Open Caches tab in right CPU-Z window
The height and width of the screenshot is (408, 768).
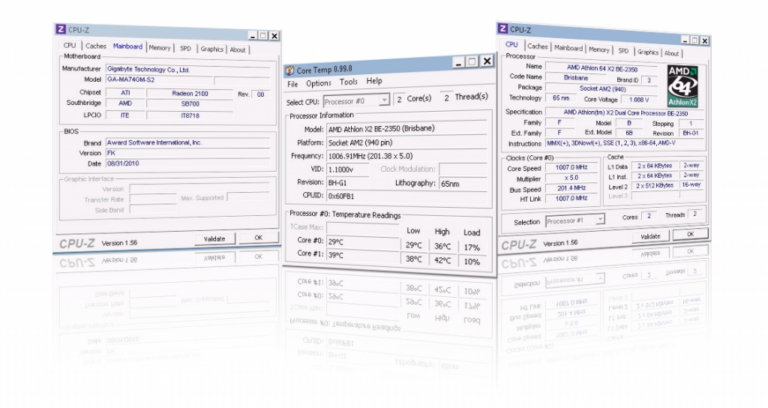[x=537, y=47]
